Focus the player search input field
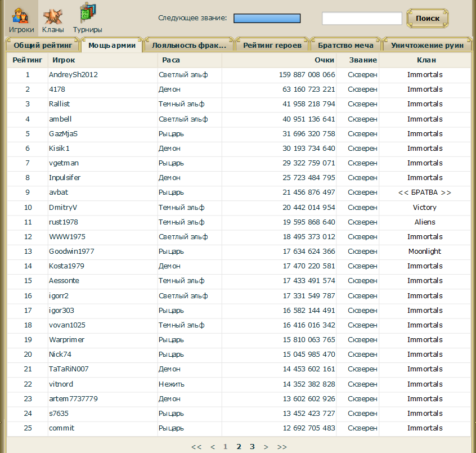The height and width of the screenshot is (453, 476). (362, 19)
